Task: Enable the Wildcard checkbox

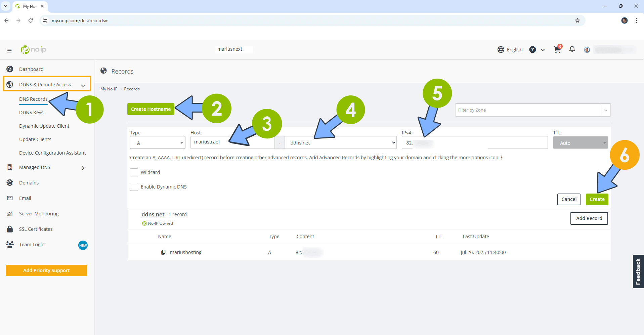Action: (134, 172)
